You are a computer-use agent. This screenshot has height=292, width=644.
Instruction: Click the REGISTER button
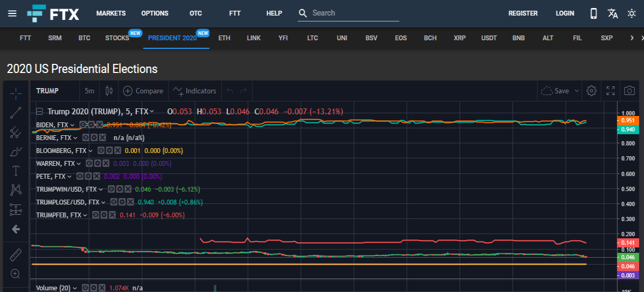pos(523,13)
